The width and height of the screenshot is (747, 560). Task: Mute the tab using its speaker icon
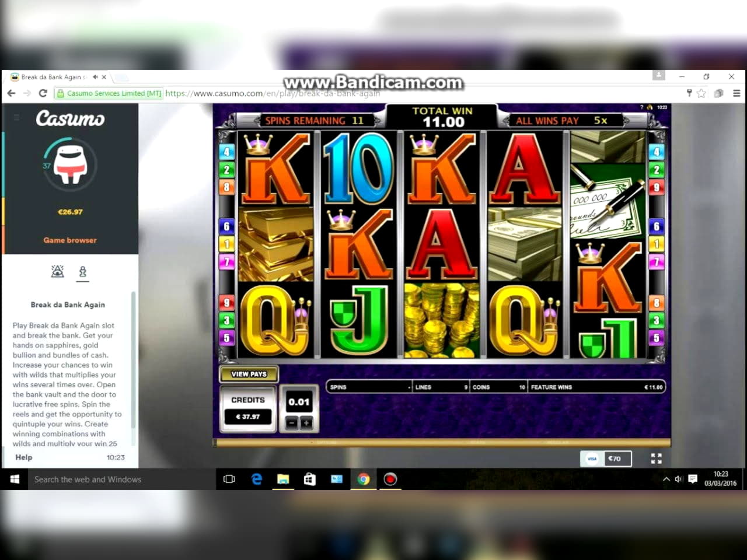click(x=95, y=77)
